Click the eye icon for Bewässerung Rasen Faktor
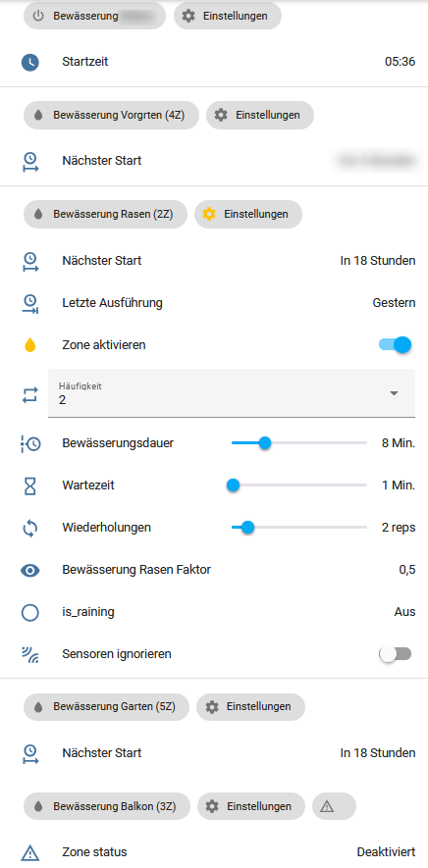Screen dimensions: 428x868 (29, 570)
